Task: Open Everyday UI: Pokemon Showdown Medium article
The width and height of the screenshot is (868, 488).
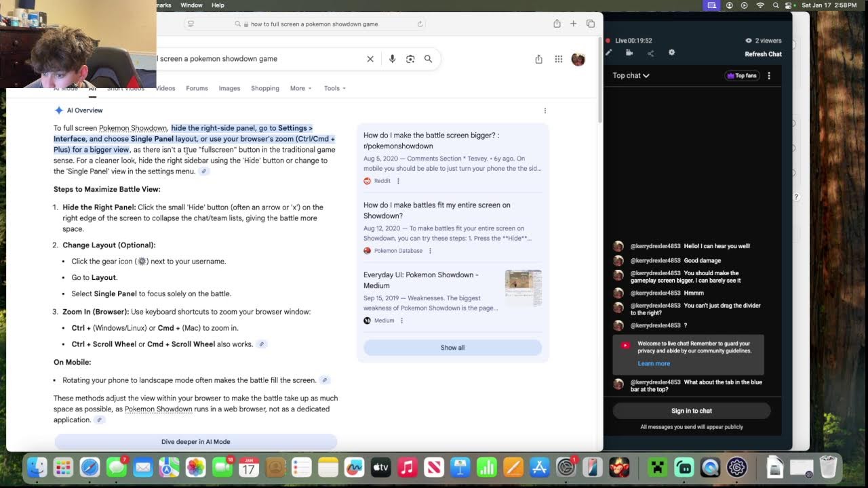Action: [x=421, y=280]
